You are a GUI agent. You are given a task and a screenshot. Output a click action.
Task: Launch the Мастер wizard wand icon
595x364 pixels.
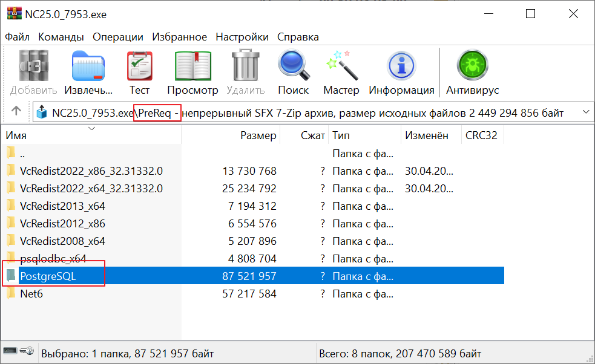click(341, 65)
